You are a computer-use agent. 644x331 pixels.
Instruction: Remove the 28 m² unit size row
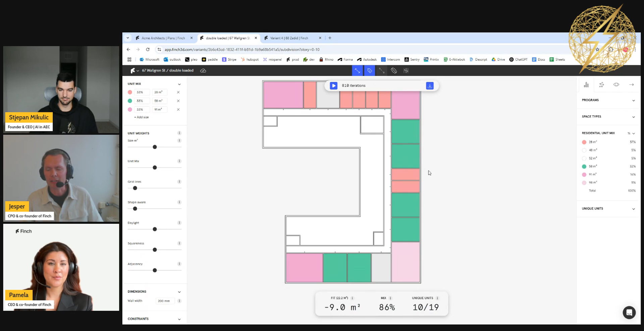(178, 92)
